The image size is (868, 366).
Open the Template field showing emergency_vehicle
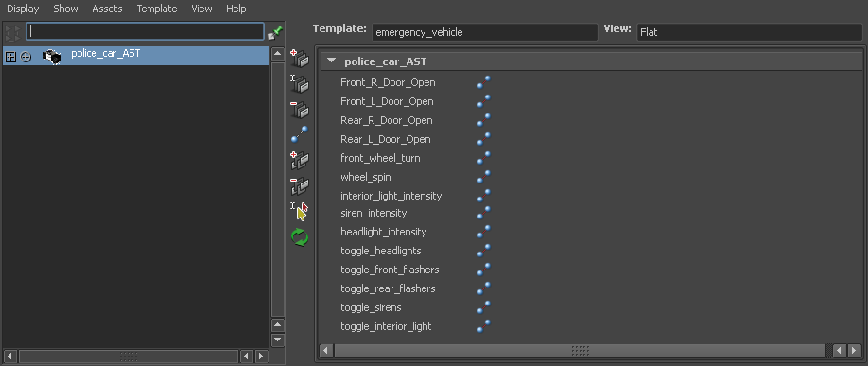coord(485,32)
